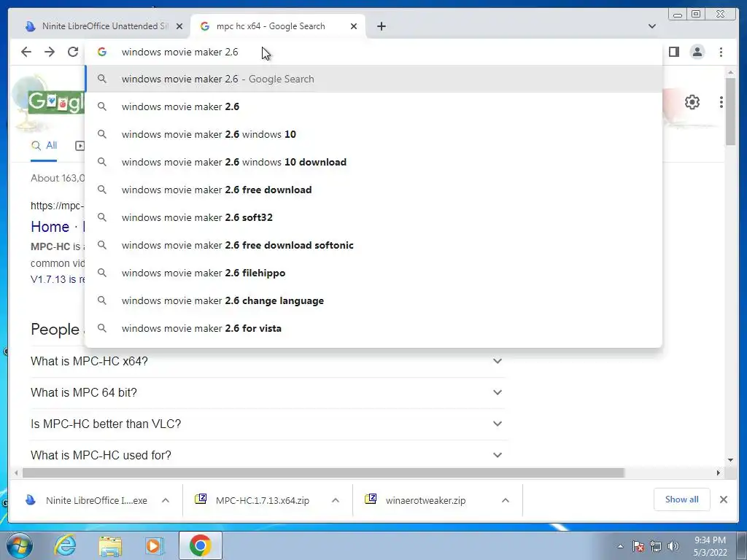
Task: Open the tab search dropdown arrow
Action: click(x=651, y=26)
